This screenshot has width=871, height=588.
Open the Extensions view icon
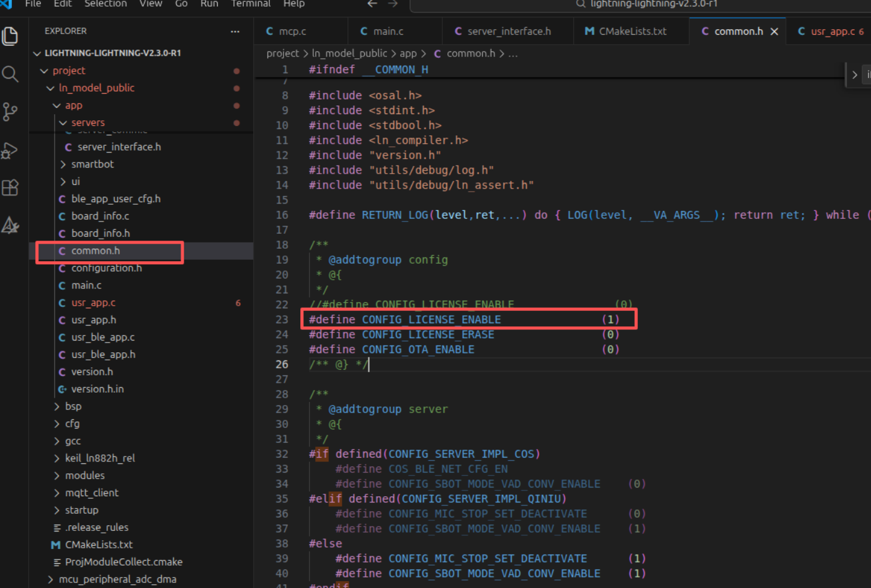coord(10,187)
